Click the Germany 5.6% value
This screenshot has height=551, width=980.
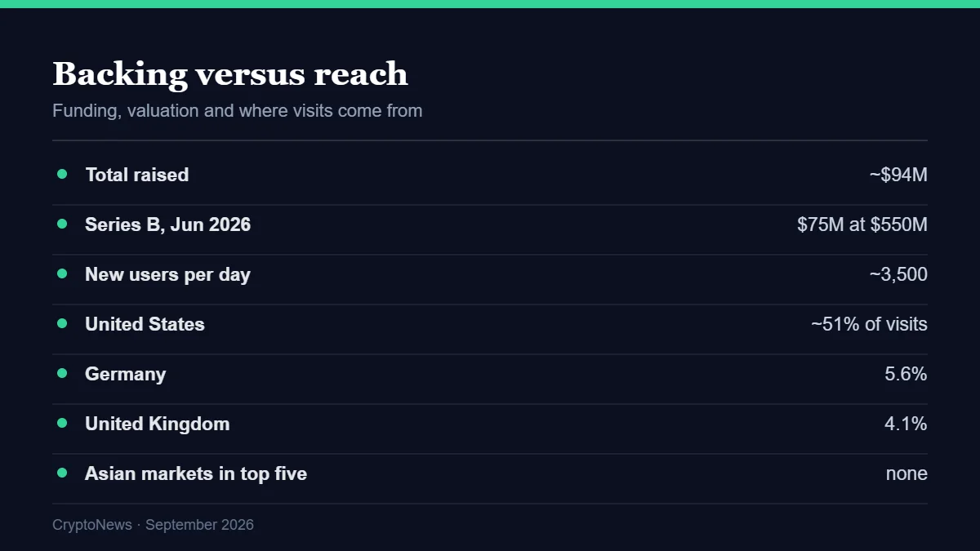click(x=906, y=374)
